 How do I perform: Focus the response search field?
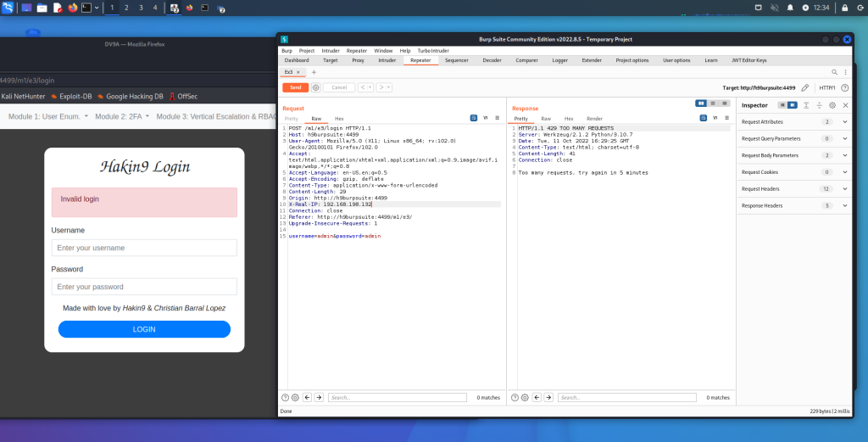[627, 397]
